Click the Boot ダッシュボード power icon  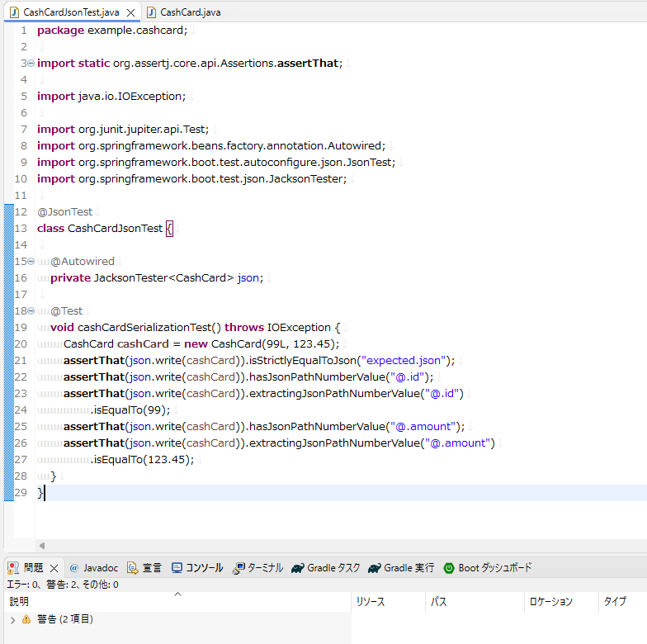[x=449, y=568]
